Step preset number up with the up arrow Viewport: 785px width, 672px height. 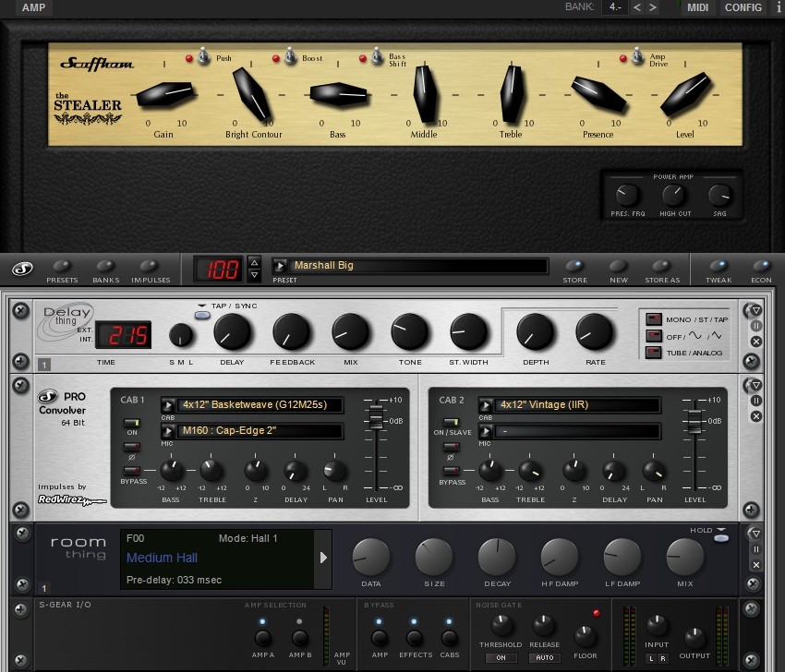[254, 262]
